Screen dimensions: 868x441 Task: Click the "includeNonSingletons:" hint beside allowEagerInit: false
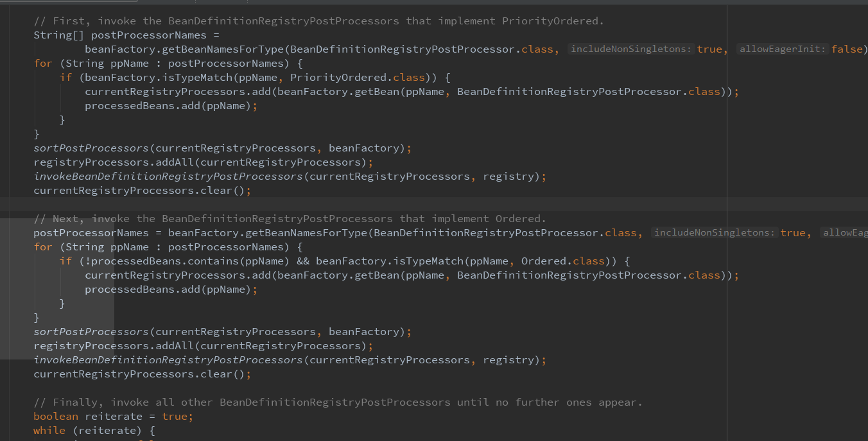point(630,49)
